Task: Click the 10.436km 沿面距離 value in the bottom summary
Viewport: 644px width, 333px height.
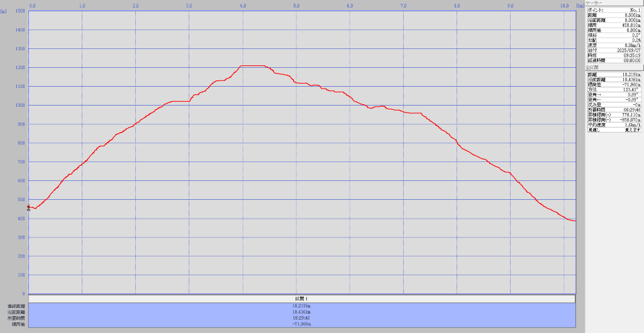Action: click(302, 312)
